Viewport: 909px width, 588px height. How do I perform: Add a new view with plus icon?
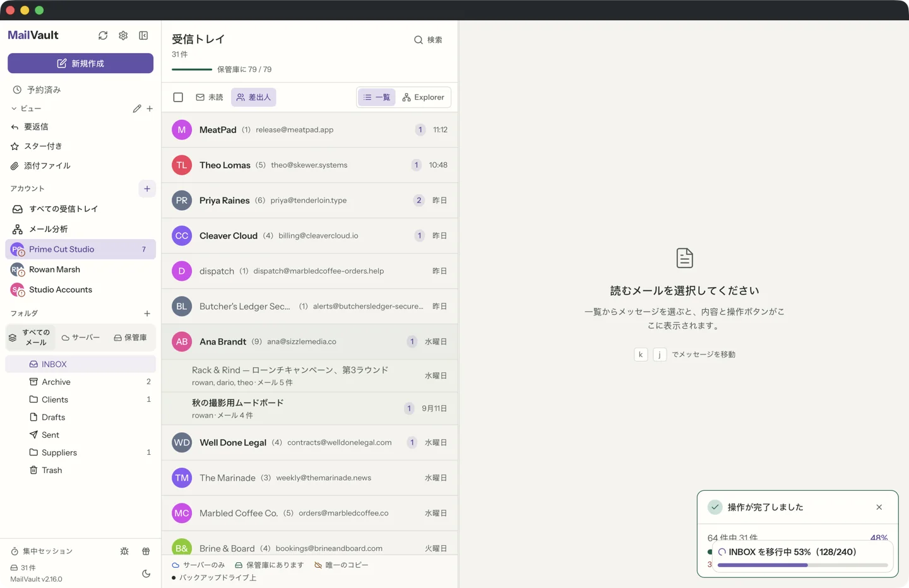coord(150,109)
